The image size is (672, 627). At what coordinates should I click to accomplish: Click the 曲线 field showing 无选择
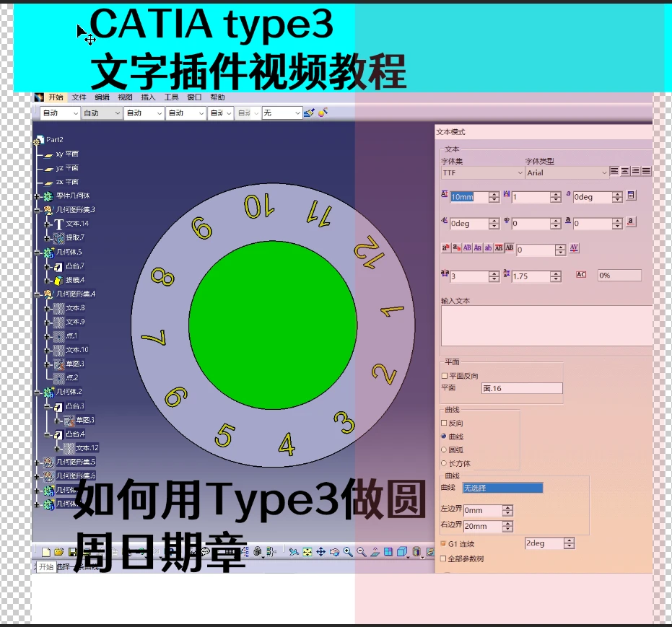click(x=502, y=488)
